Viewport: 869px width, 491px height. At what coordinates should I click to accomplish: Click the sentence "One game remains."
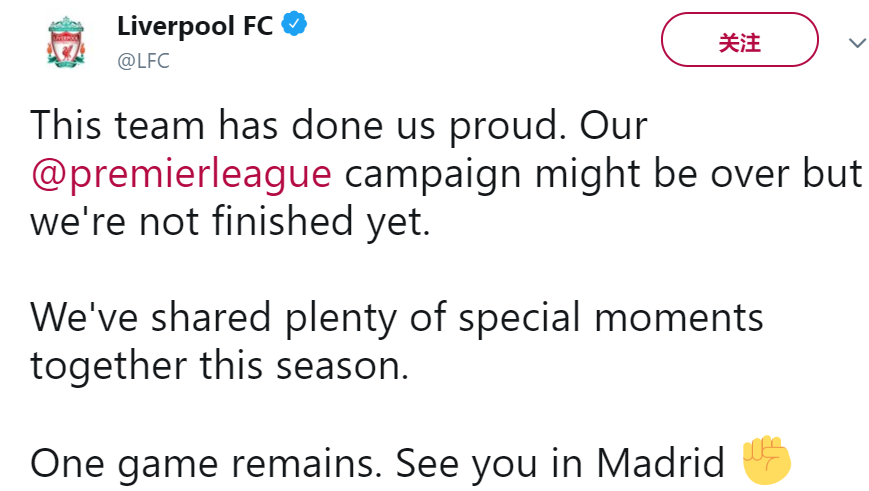point(207,463)
